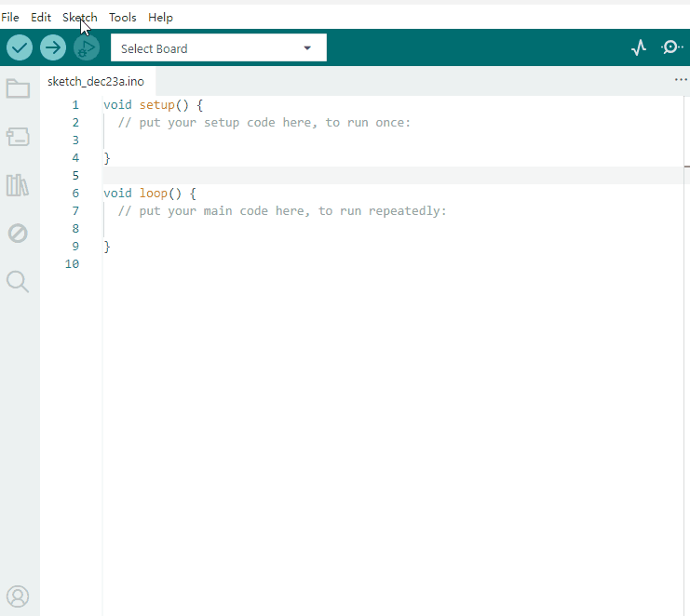Click the closing brace on line 4
This screenshot has height=616, width=690.
pyautogui.click(x=107, y=158)
